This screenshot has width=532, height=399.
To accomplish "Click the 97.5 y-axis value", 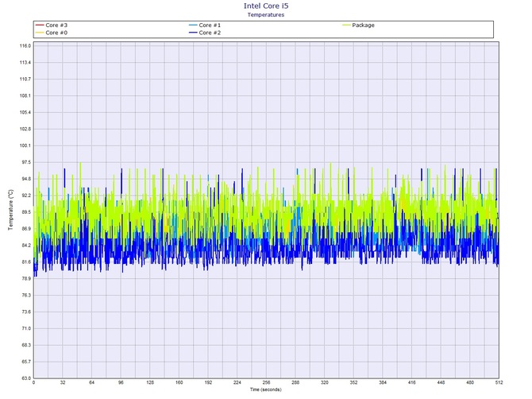I will (x=26, y=162).
